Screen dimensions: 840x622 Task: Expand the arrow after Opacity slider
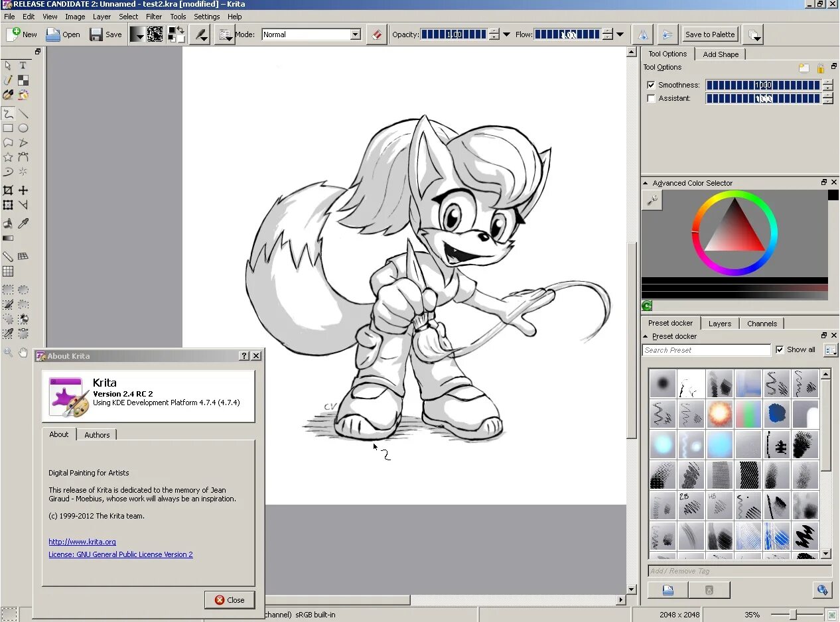click(x=507, y=34)
